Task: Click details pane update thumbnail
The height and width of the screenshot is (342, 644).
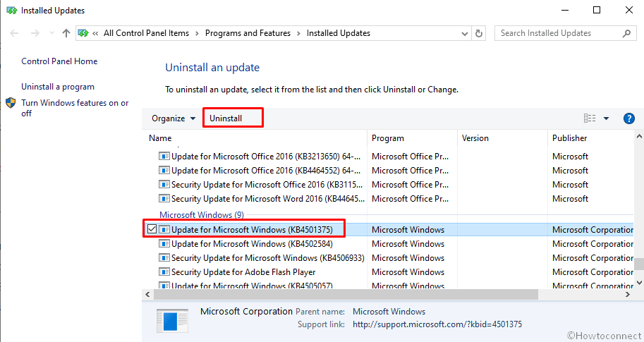Action: [173, 321]
